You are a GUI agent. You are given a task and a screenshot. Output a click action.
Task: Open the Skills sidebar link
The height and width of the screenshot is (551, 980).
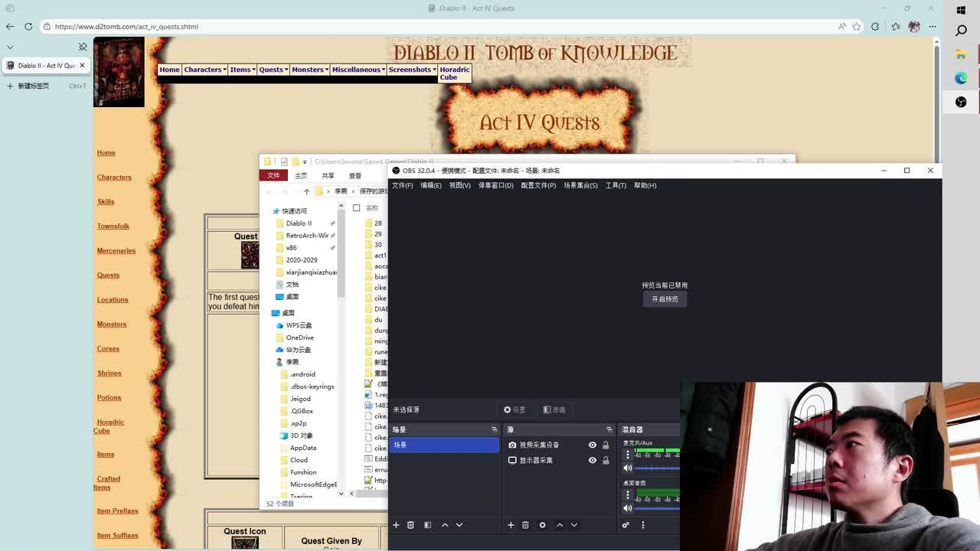tap(106, 202)
